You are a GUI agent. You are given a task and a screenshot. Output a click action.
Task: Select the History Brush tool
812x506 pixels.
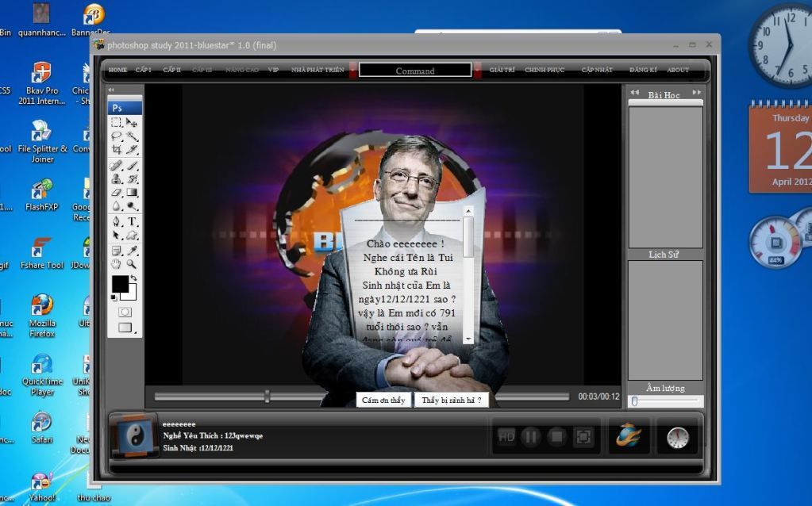click(x=132, y=179)
